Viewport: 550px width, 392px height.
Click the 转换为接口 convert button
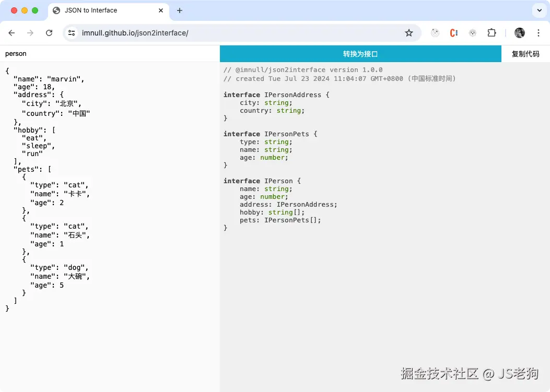360,54
